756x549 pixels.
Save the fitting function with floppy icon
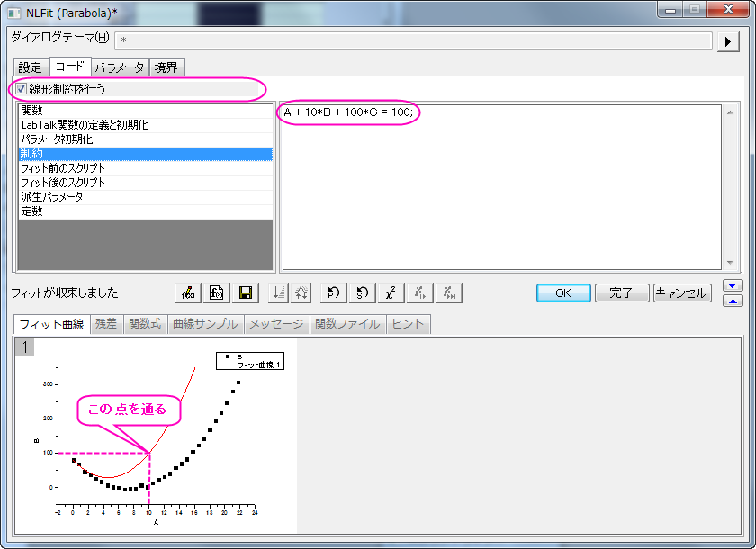point(246,292)
